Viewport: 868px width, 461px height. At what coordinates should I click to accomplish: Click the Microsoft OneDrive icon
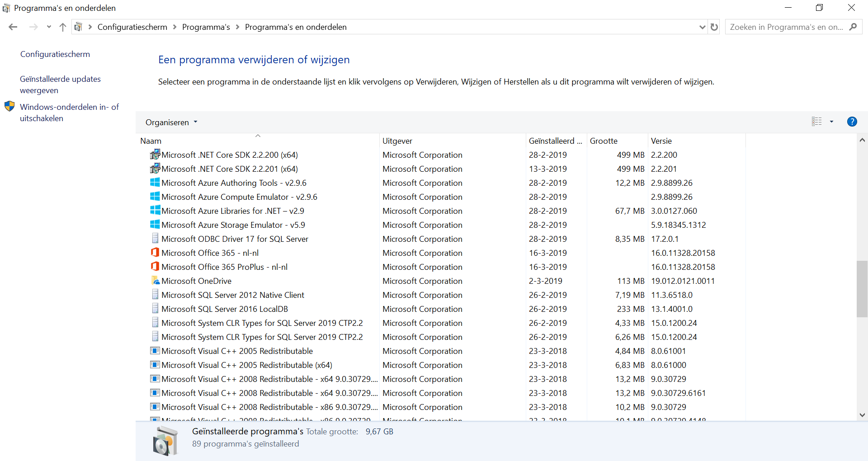(x=155, y=281)
